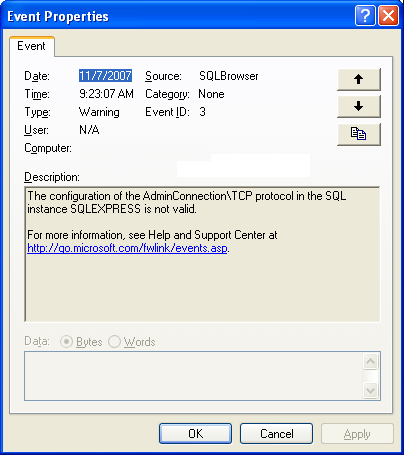Screen dimensions: 404x455
Task: Click the Event Properties title bar
Action: (x=180, y=16)
